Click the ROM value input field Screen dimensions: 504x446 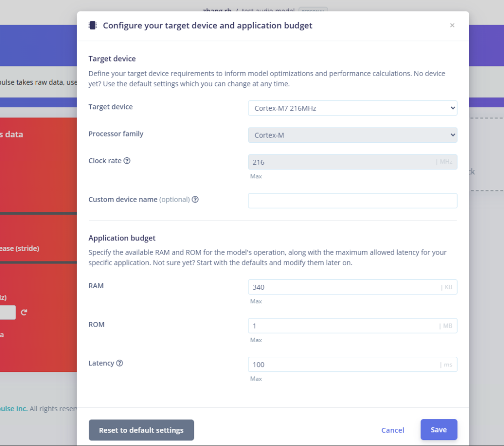click(x=343, y=326)
